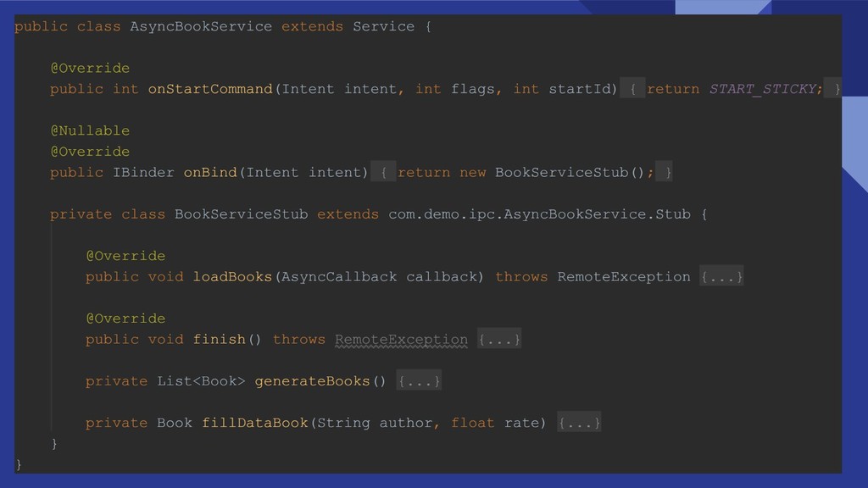
Task: Expand the folded fillDataBook body
Action: [x=579, y=423]
